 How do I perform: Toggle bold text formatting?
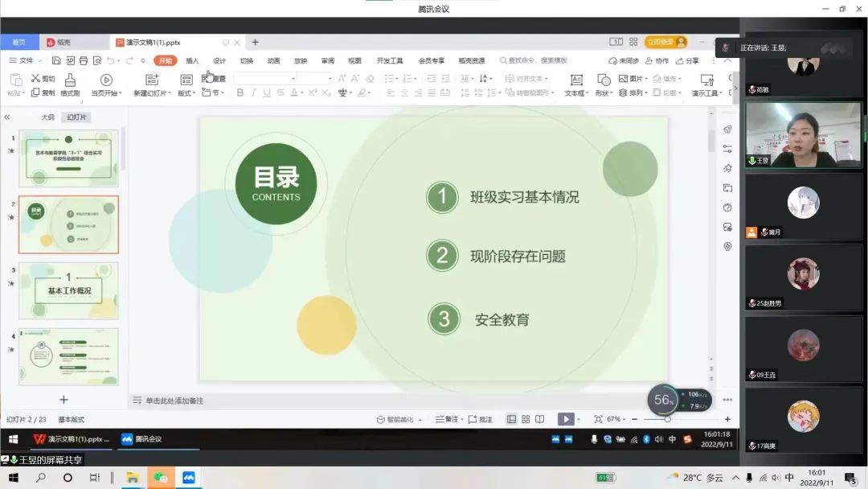tap(240, 93)
